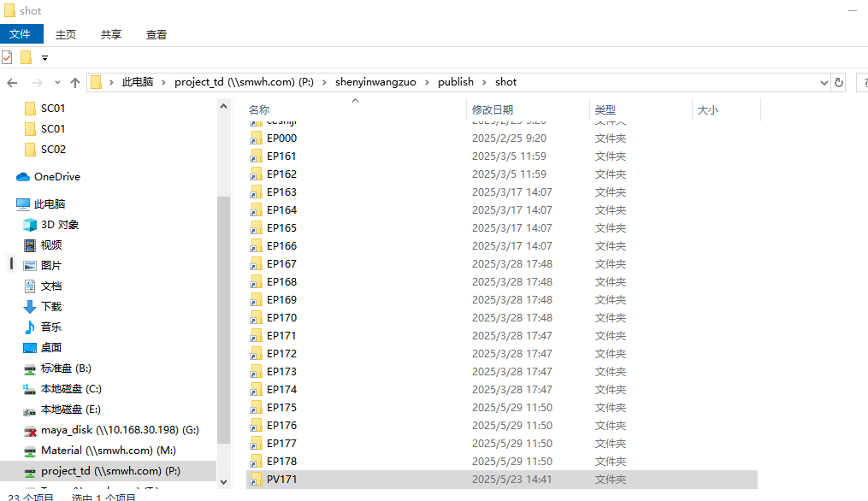The image size is (868, 501).
Task: Expand the address bar history dropdown
Action: [x=824, y=82]
